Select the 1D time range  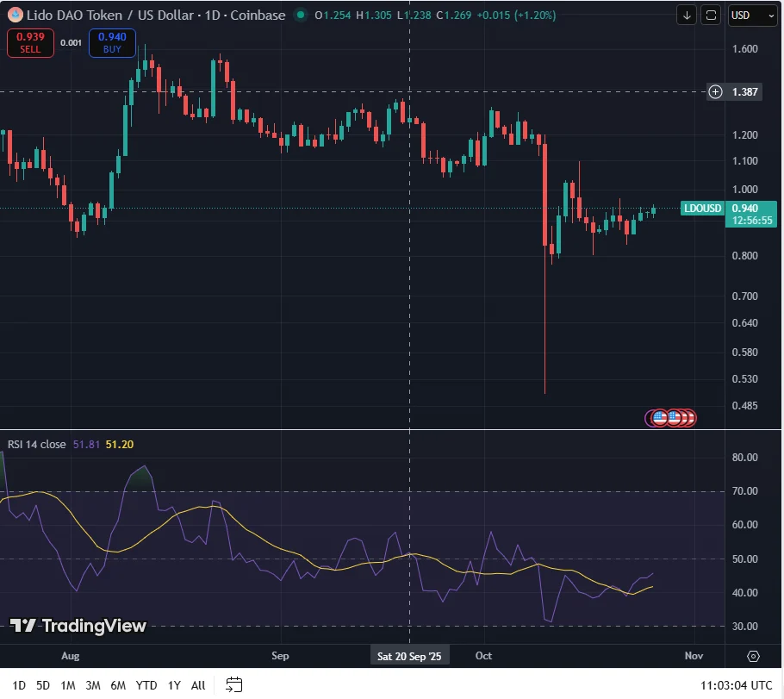tap(19, 685)
